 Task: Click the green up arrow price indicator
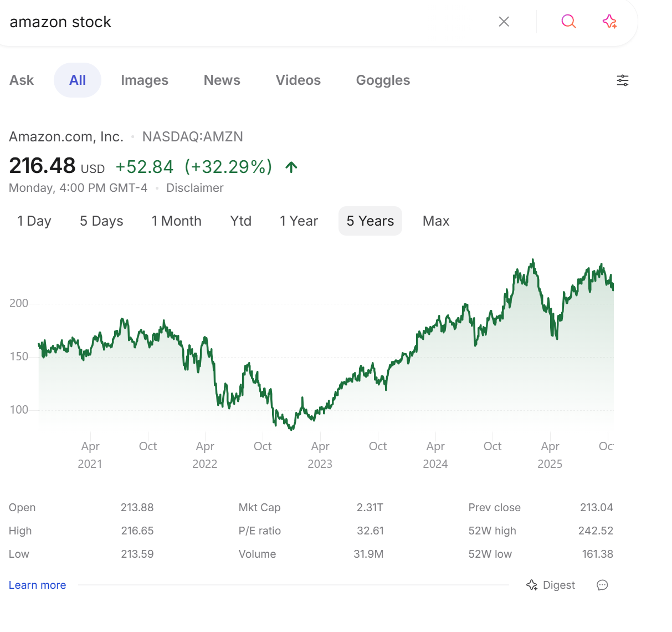tap(291, 167)
